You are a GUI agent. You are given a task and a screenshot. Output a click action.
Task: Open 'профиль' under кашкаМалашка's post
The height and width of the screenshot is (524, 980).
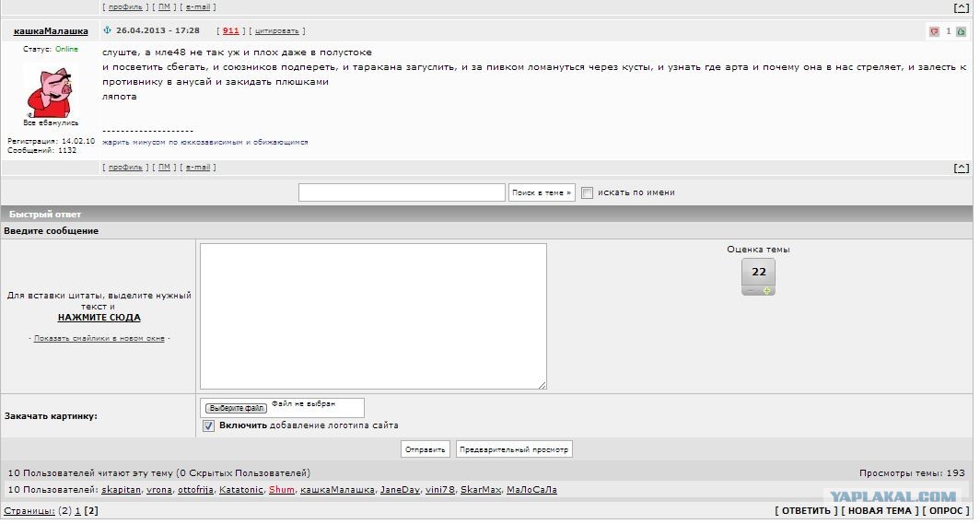pos(126,169)
